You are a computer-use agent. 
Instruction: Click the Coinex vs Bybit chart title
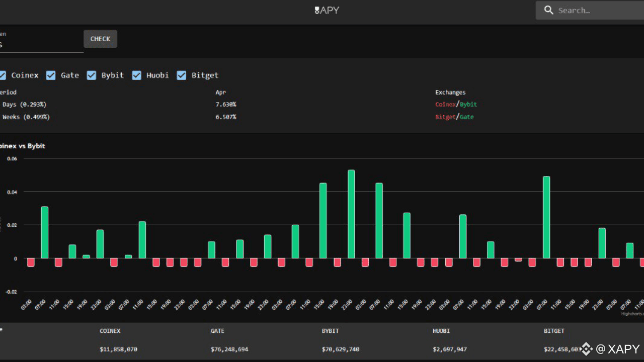[x=23, y=146]
